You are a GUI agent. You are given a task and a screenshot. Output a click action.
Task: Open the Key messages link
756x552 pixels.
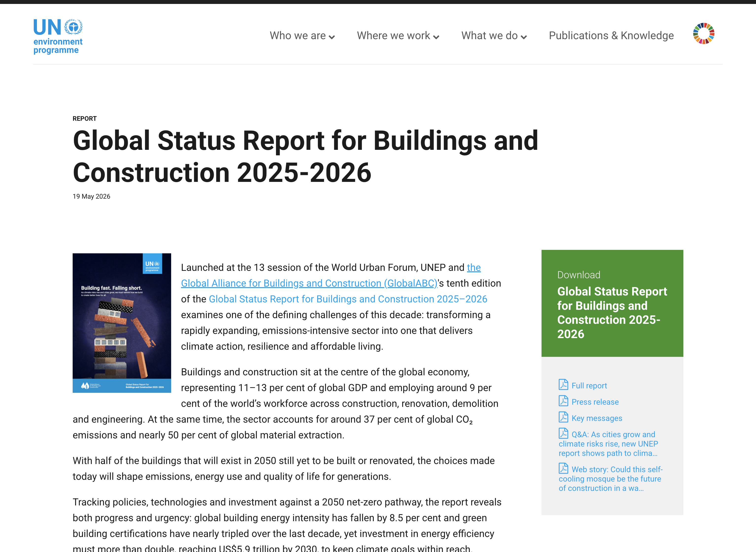pyautogui.click(x=597, y=418)
